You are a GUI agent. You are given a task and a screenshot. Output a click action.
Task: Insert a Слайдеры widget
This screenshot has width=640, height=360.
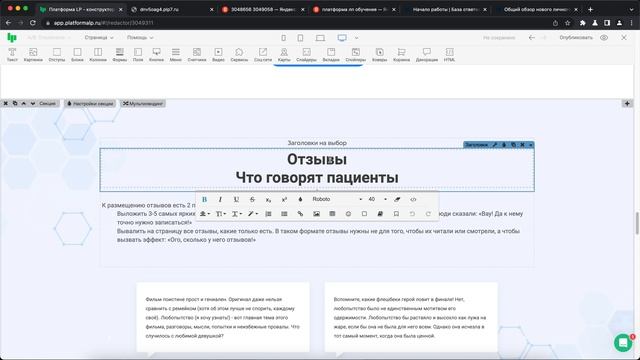pyautogui.click(x=307, y=55)
